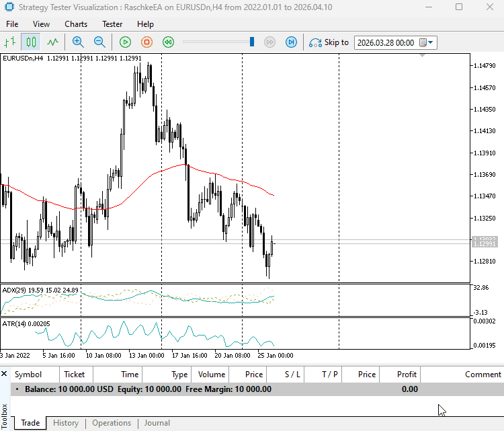Viewport: 504px width, 431px height.
Task: Switch chart to bar chart mode
Action: pyautogui.click(x=10, y=42)
